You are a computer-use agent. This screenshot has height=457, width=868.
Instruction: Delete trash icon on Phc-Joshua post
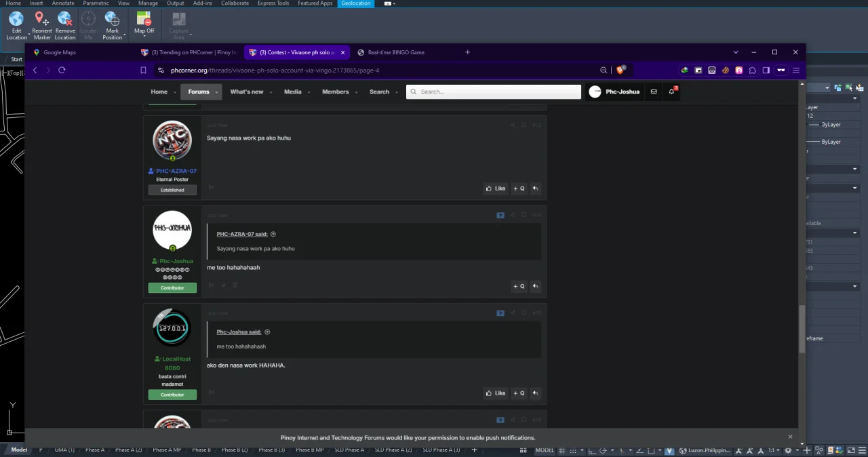(235, 285)
